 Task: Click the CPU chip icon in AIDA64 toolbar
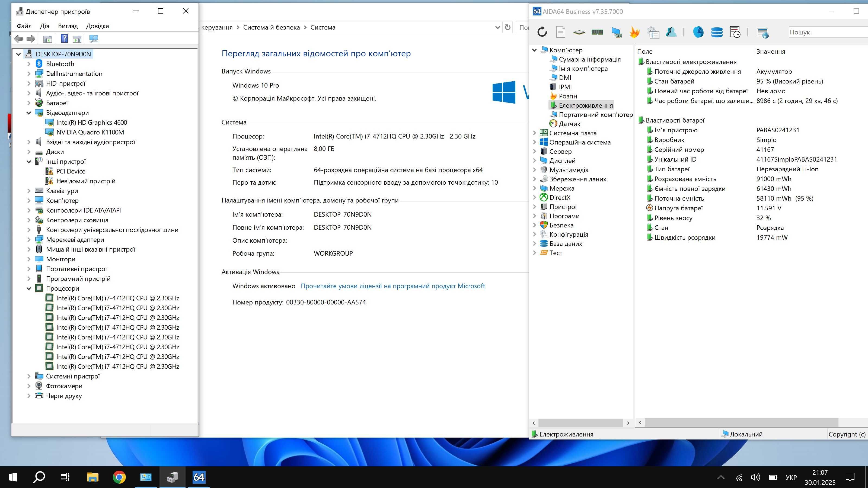tap(579, 32)
